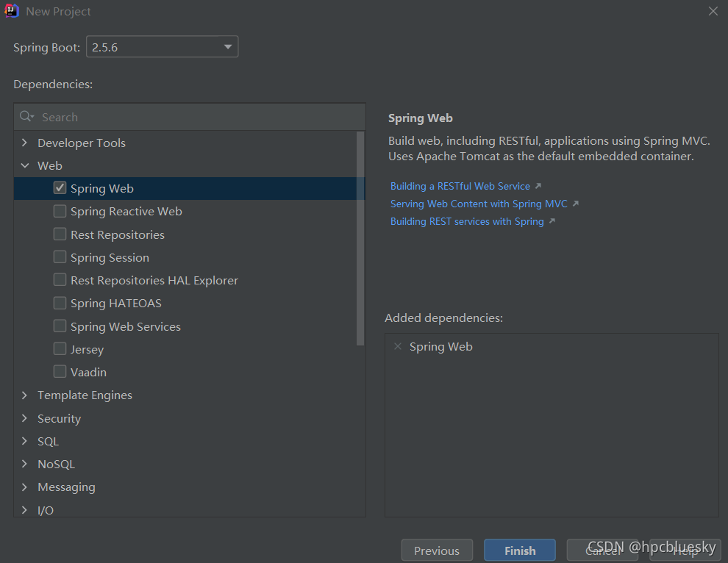Open Building REST services with Spring link
Screen dimensions: 728x563
[467, 221]
